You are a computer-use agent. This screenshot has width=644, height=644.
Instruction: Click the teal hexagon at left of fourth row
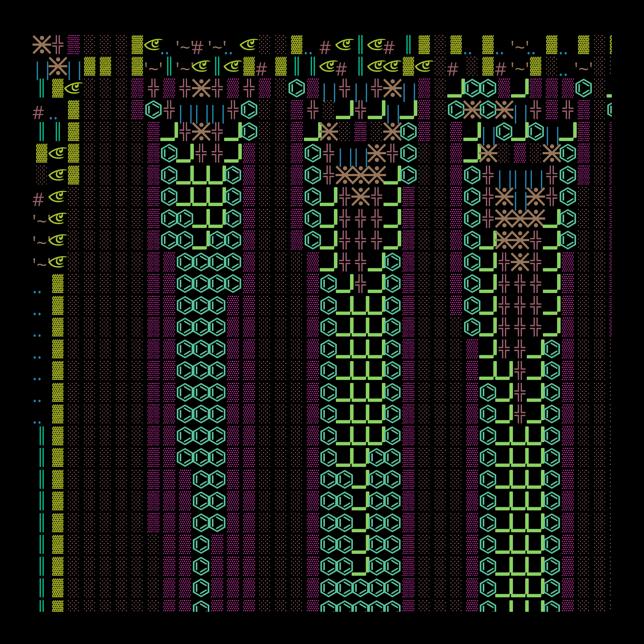tap(153, 110)
